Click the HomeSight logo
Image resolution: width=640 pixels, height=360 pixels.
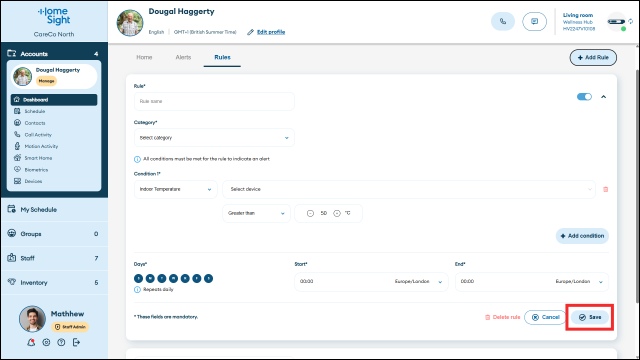54,16
